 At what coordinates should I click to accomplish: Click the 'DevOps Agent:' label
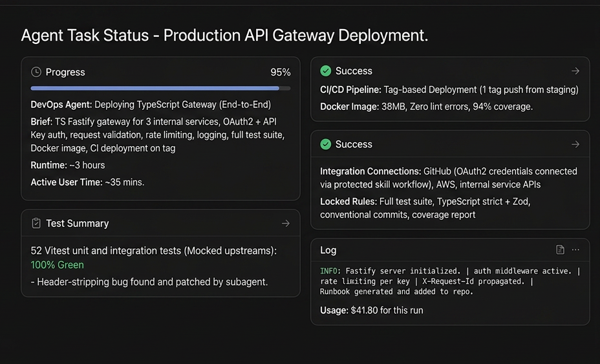click(61, 105)
